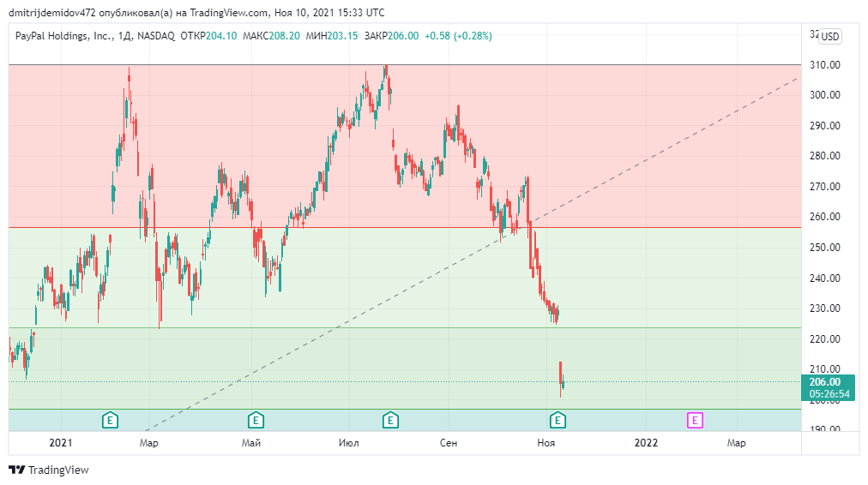Click the Ноя time axis label

(546, 443)
